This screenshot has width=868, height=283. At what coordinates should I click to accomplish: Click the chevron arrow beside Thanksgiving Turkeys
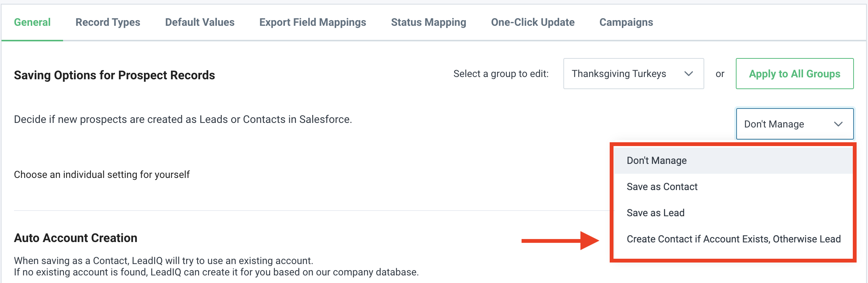(x=688, y=74)
